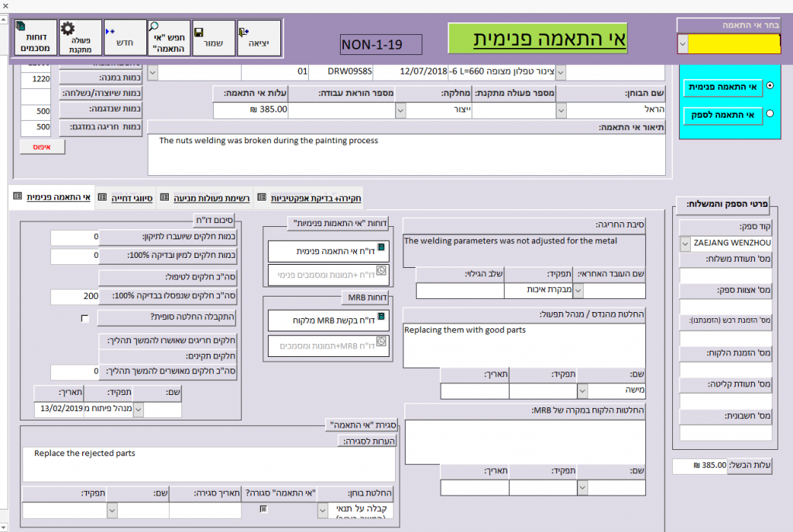Click the Exit (יציאה) door icon button
The height and width of the screenshot is (532, 793).
click(259, 39)
